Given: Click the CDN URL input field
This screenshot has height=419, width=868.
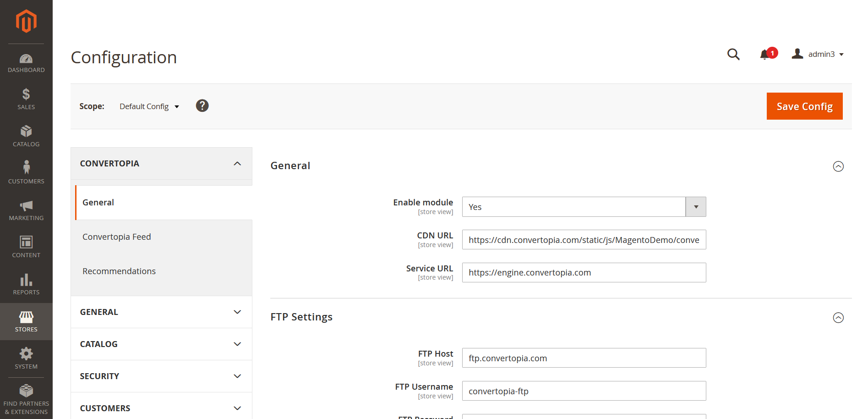Looking at the screenshot, I should pyautogui.click(x=584, y=240).
